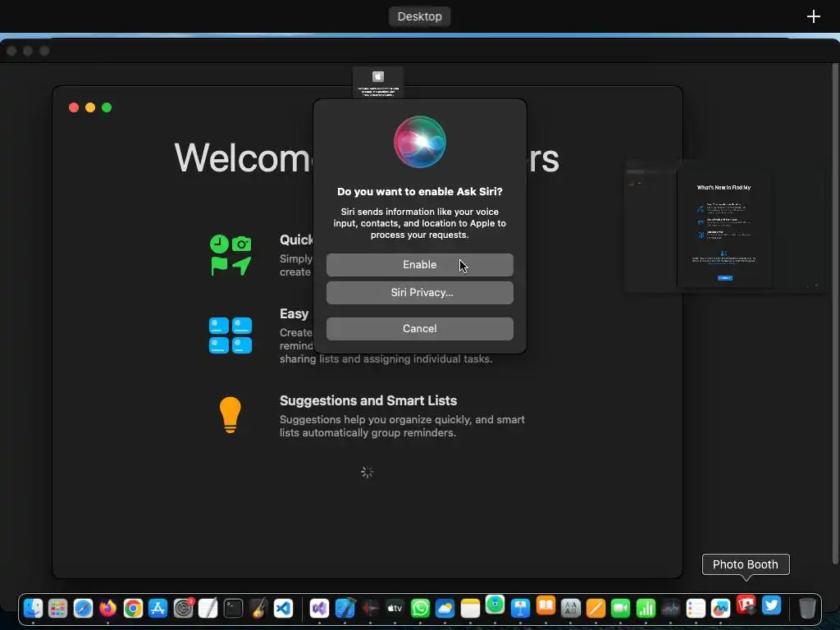840x630 pixels.
Task: Select the small Apple logo window thumbnail
Action: (377, 83)
